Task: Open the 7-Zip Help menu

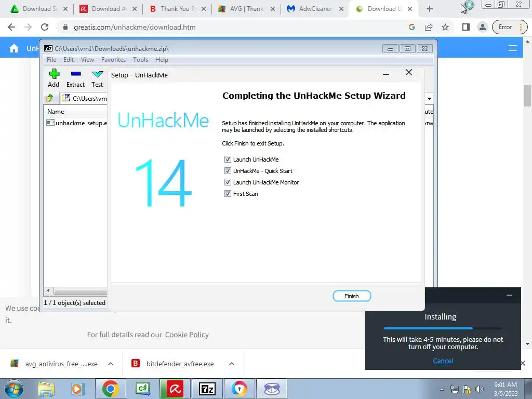Action: pyautogui.click(x=162, y=60)
